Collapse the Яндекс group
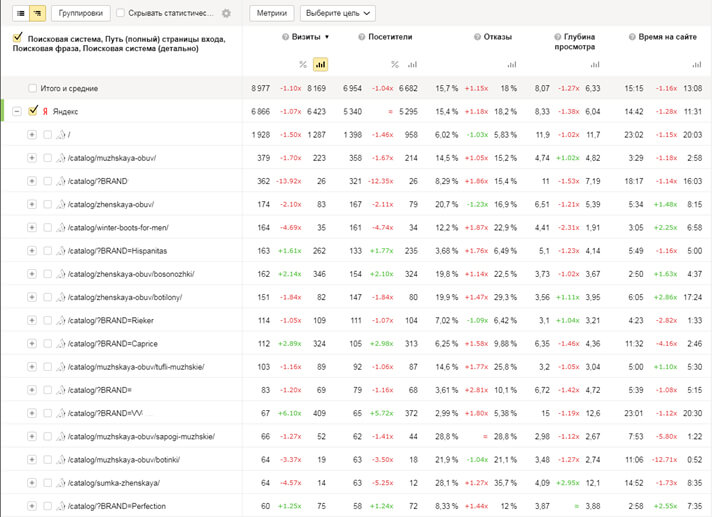 17,111
